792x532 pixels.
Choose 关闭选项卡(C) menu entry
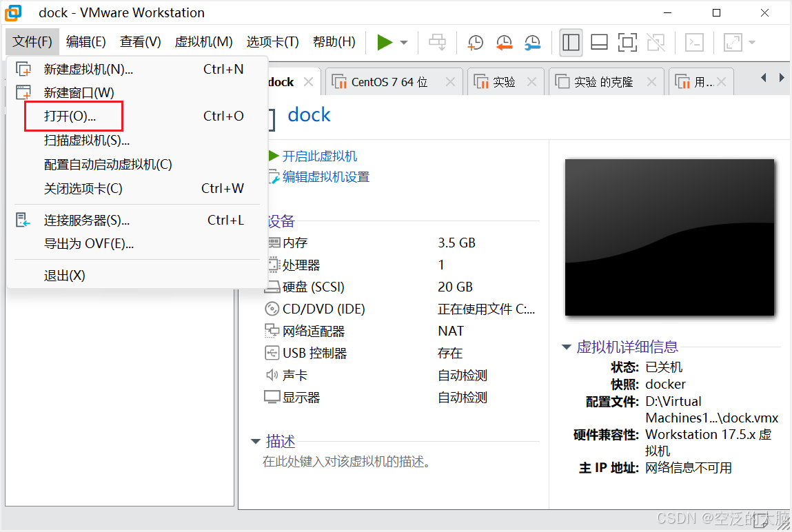(136, 189)
